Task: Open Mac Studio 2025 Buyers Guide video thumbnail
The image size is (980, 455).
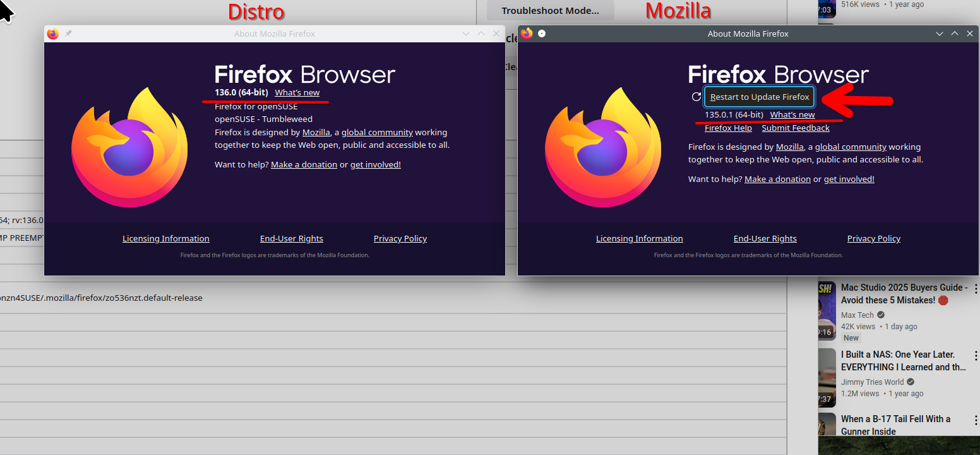Action: tap(827, 310)
